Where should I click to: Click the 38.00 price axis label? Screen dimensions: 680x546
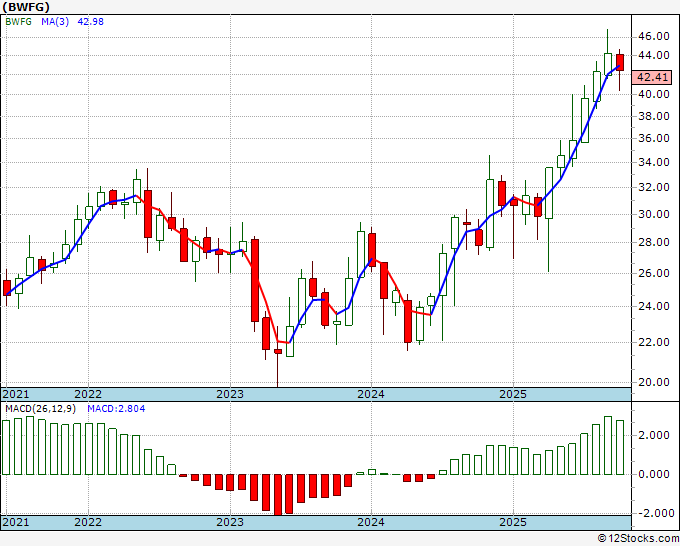[x=654, y=116]
